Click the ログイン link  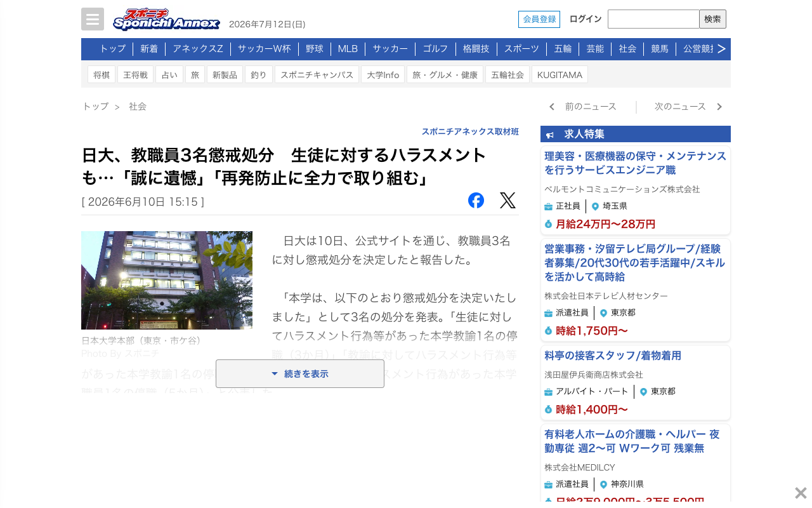(586, 19)
